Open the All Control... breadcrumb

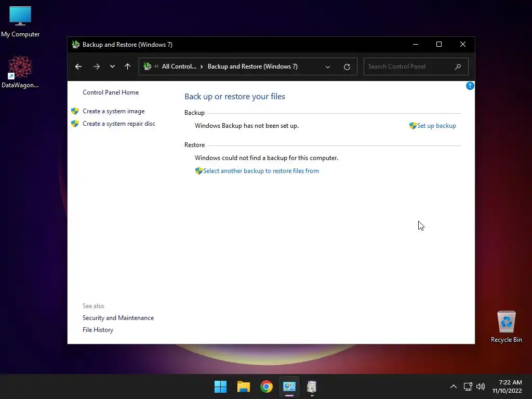point(179,66)
